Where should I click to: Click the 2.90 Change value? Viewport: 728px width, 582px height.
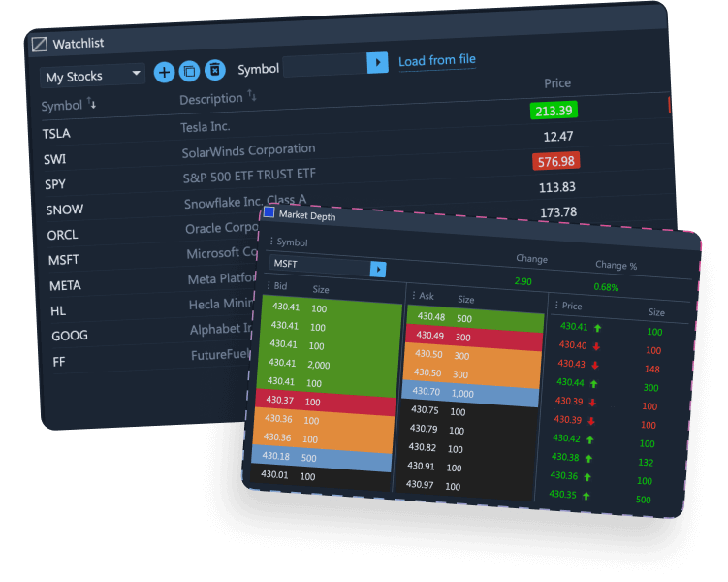pyautogui.click(x=522, y=281)
